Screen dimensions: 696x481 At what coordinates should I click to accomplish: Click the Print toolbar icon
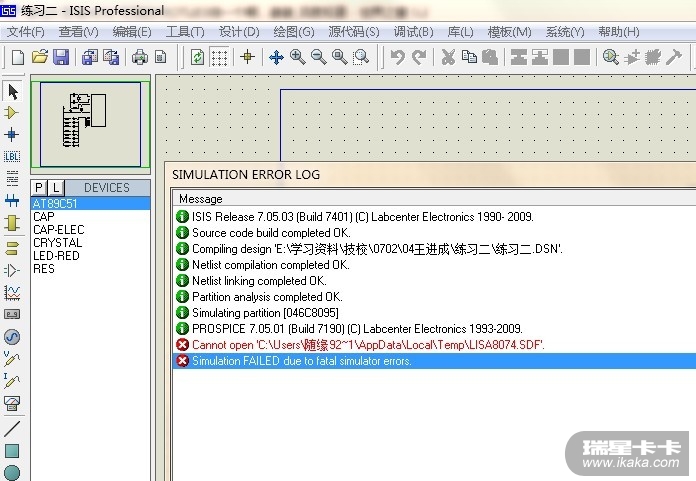tap(140, 57)
